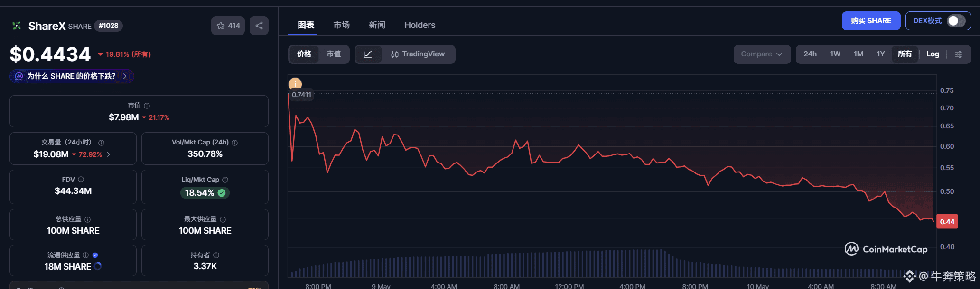Click the 18.54% liquidity badge

click(205, 193)
